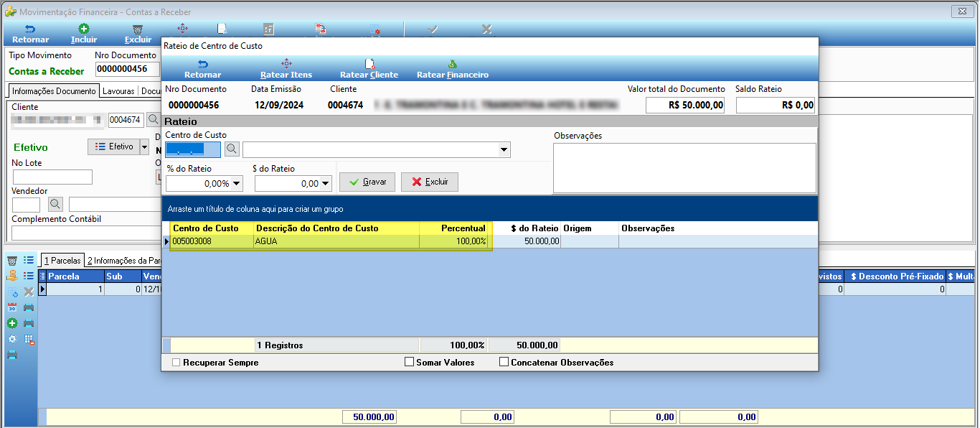Click the Origem column header
Viewport: 980px width, 428px height.
coord(590,228)
